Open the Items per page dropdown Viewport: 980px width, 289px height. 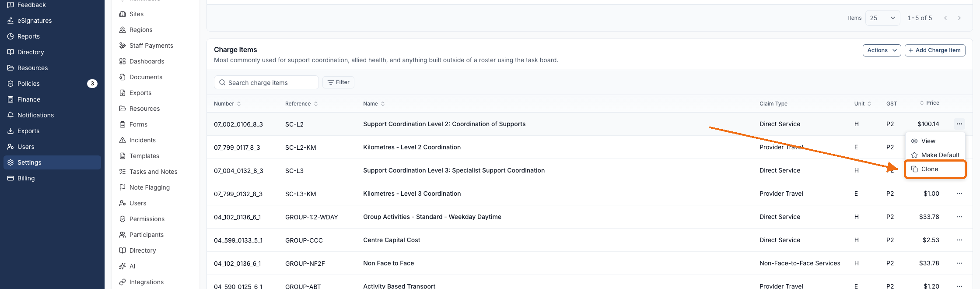882,18
